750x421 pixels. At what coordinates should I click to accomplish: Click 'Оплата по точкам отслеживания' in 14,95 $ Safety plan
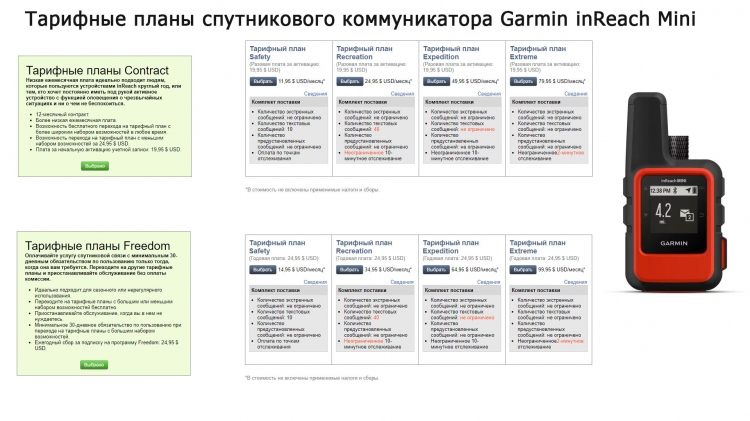(x=278, y=344)
